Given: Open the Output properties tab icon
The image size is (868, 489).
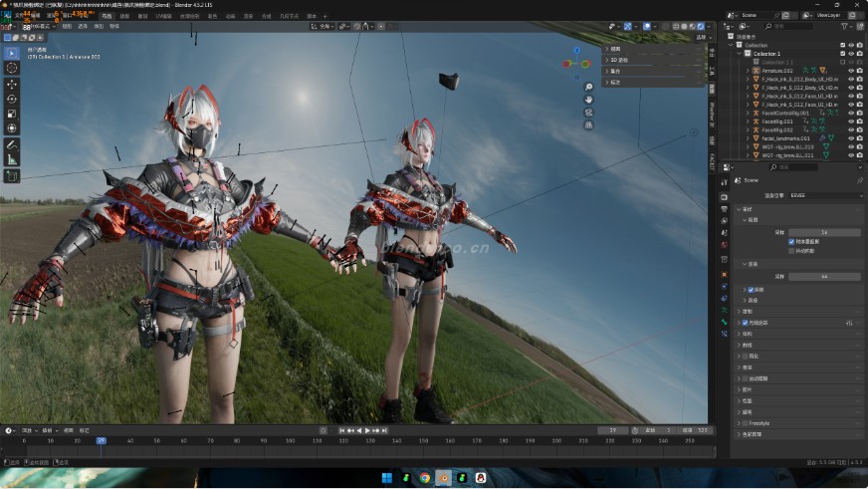Looking at the screenshot, I should (724, 209).
